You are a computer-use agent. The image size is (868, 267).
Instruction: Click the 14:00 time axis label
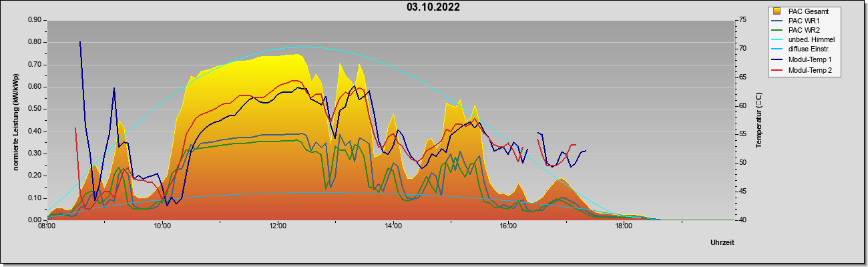click(393, 227)
